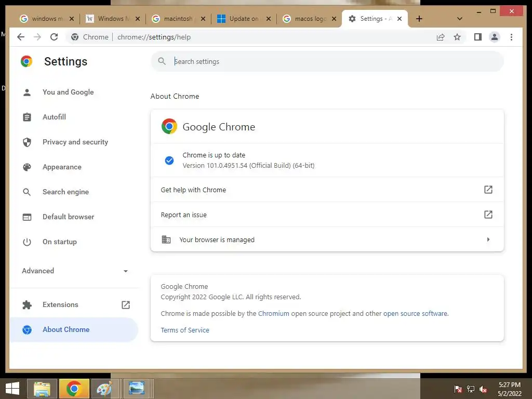The width and height of the screenshot is (532, 399).
Task: Close the Settings tab
Action: [x=400, y=19]
